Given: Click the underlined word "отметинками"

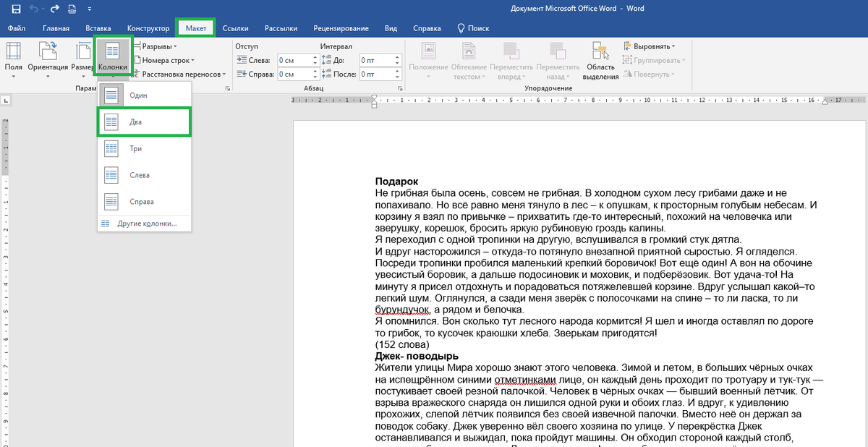Looking at the screenshot, I should click(x=525, y=379).
